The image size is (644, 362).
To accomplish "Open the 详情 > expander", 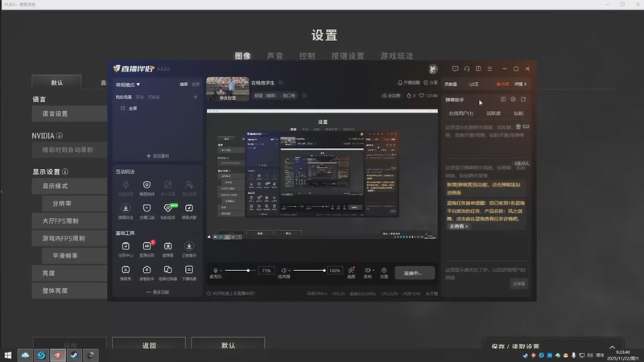I will coord(520,84).
